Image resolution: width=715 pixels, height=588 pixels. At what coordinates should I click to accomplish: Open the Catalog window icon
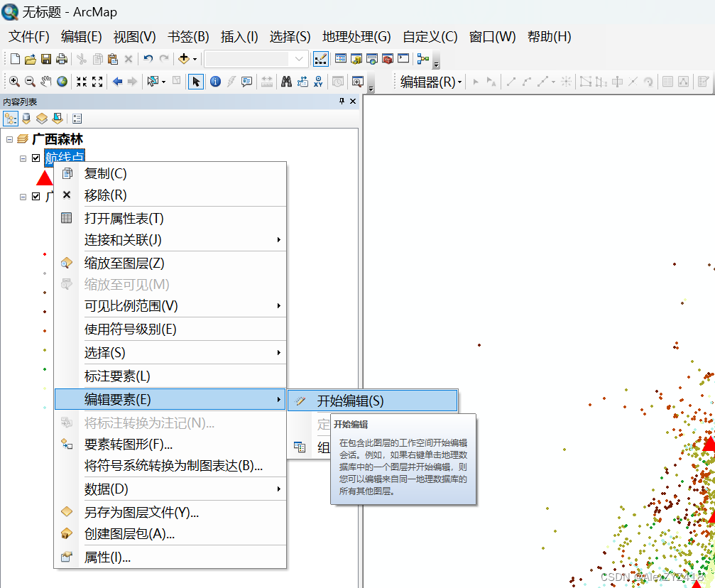(x=356, y=59)
